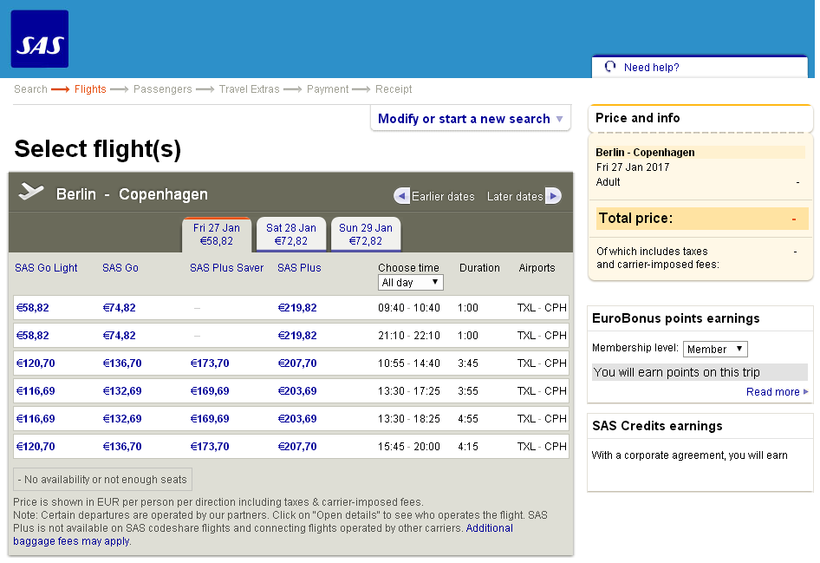This screenshot has width=820, height=563.
Task: Click the Need help? link
Action: [651, 67]
